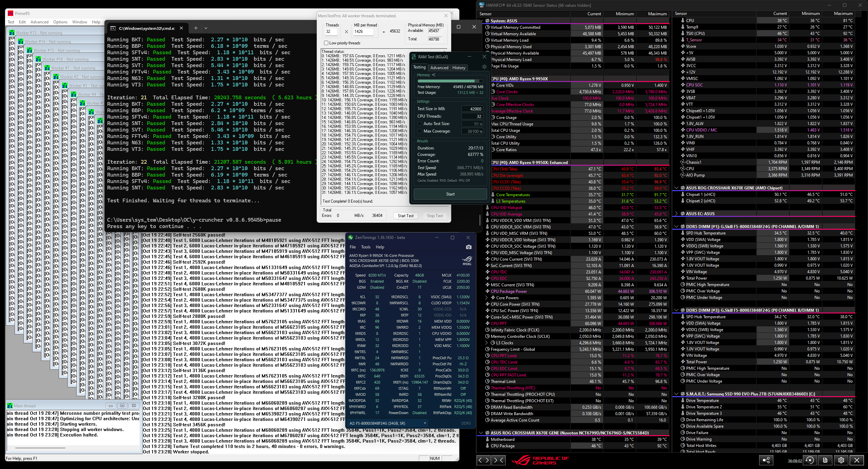The width and height of the screenshot is (868, 469).
Task: Collapse the Nuvoton NCT6799D sensor group
Action: 481,433
